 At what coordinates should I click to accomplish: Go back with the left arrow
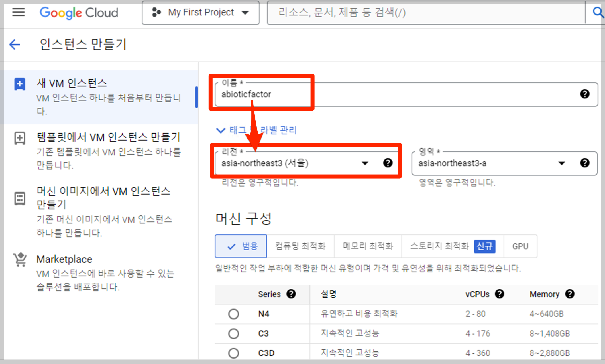click(15, 44)
